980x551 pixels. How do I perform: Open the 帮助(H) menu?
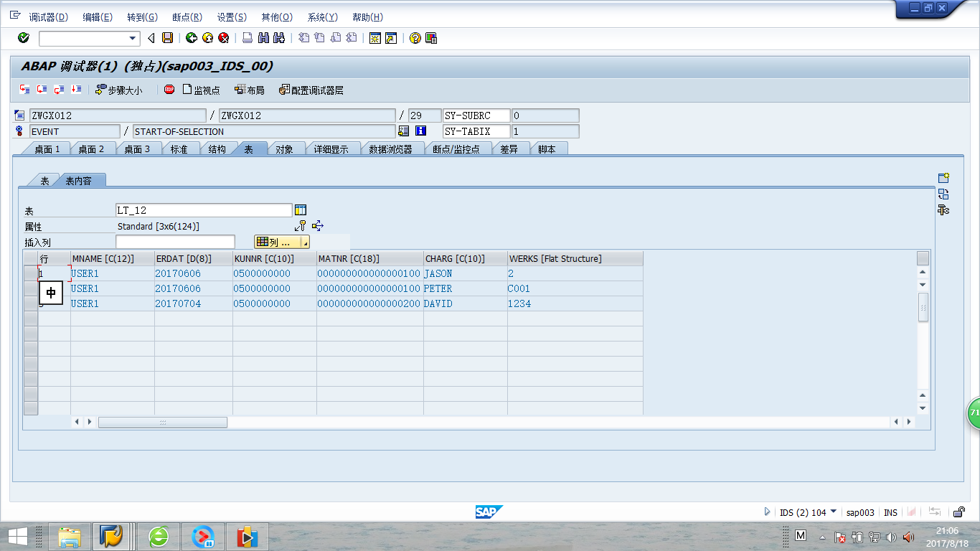[367, 17]
